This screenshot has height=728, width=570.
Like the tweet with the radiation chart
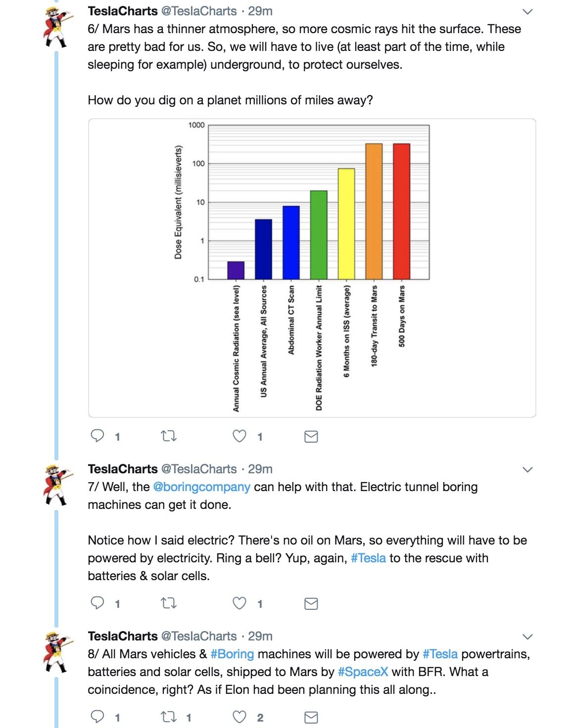[239, 436]
